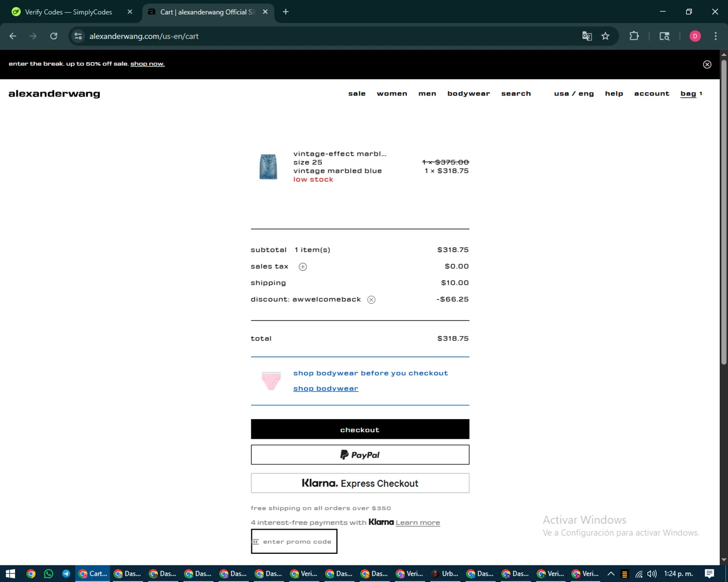
Task: Open the Chrome three-dot menu
Action: [715, 36]
